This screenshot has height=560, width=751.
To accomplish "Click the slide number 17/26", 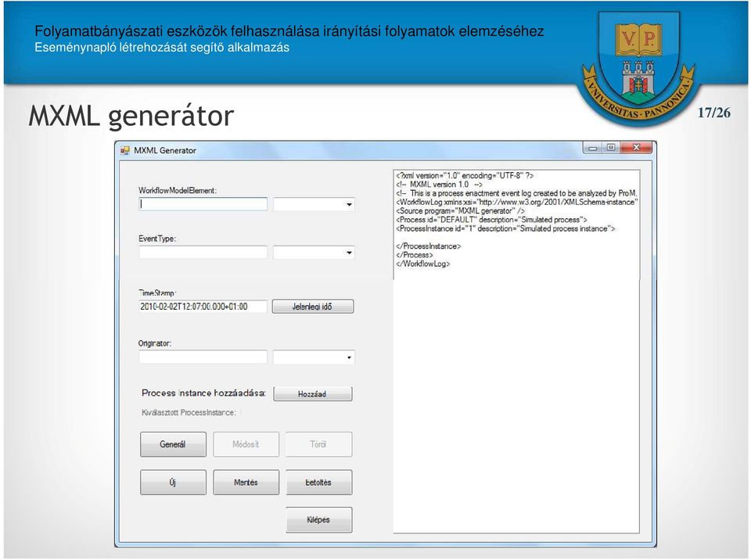I will (x=713, y=113).
